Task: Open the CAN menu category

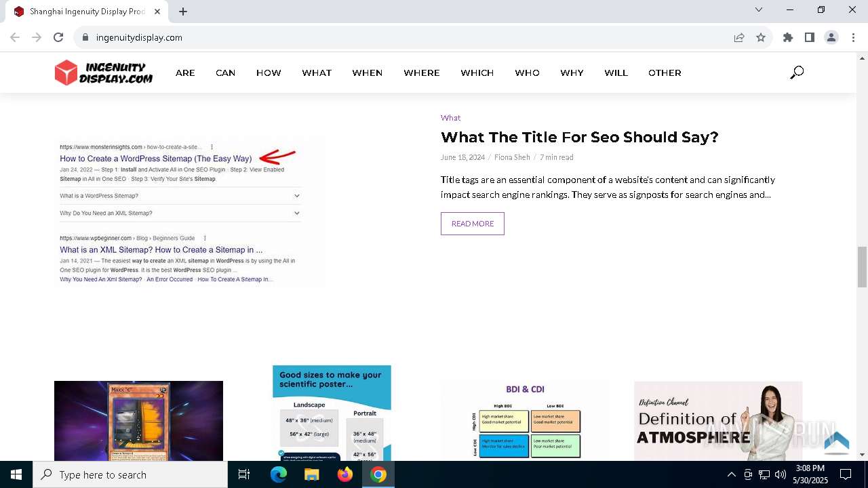Action: [226, 73]
